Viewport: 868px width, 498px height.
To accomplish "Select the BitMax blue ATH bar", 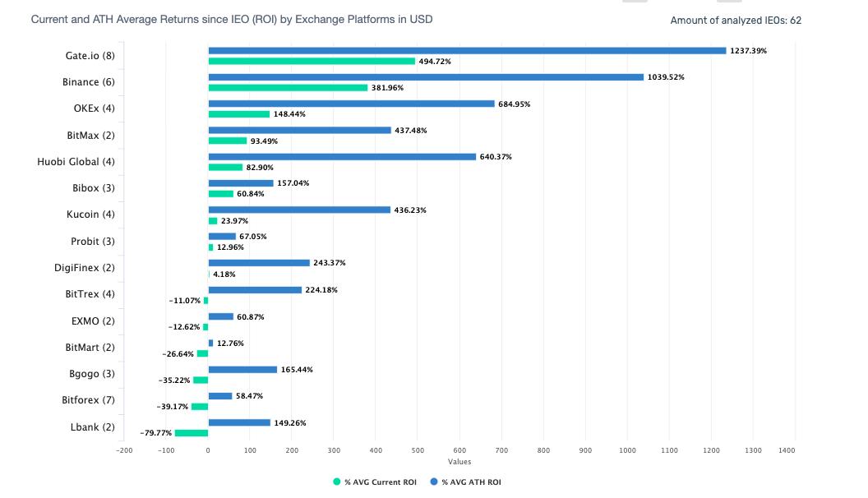I will (300, 131).
